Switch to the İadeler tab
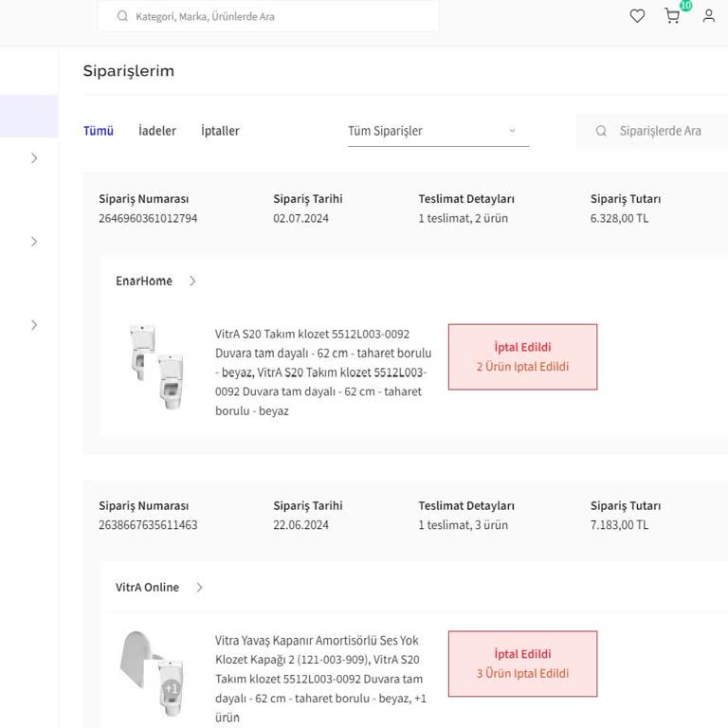Screen dimensions: 728x728 (x=157, y=131)
